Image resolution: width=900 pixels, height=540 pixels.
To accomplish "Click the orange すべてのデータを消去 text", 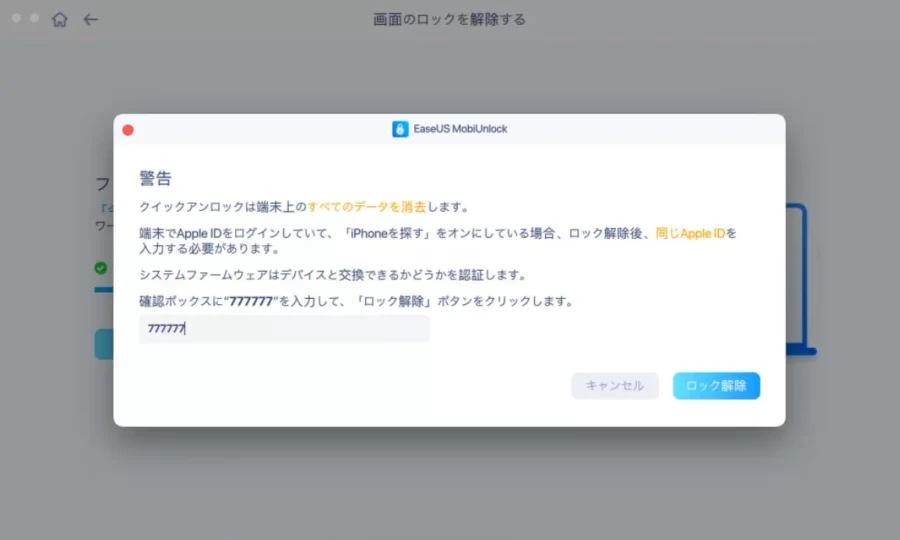I will [x=366, y=207].
